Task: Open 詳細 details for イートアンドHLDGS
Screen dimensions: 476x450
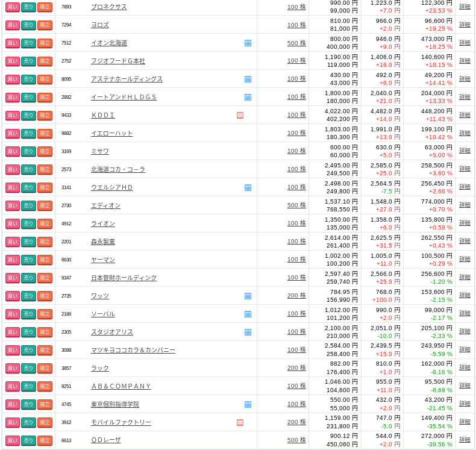Action: click(465, 97)
